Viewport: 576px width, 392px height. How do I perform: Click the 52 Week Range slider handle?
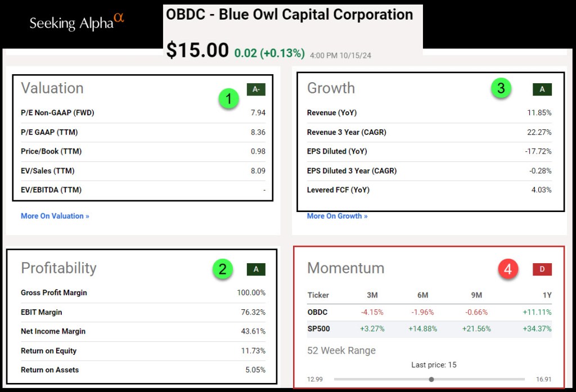click(431, 379)
